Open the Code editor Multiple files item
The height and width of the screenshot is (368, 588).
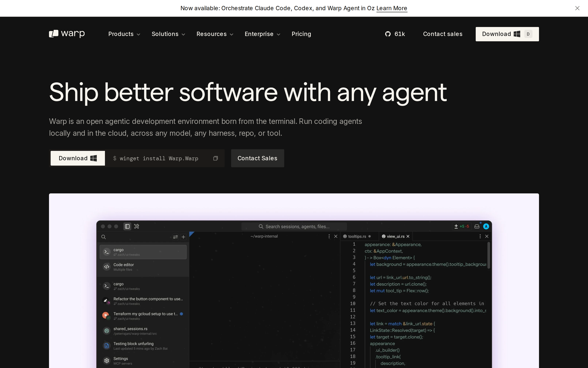point(143,267)
